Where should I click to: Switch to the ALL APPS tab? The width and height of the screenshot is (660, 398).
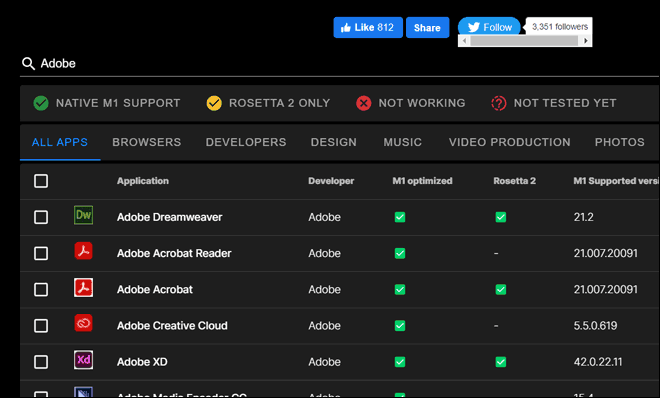60,142
